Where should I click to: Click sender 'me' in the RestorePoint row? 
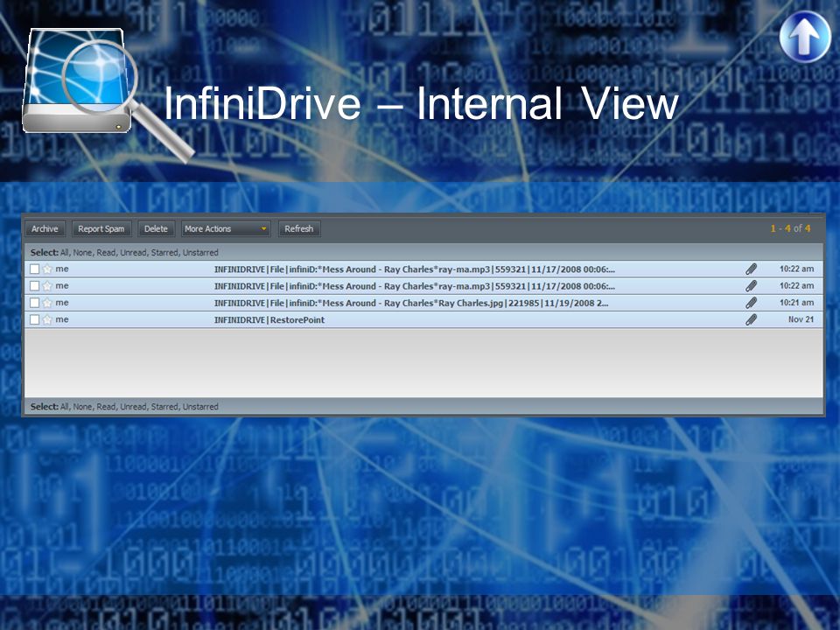[x=62, y=319]
